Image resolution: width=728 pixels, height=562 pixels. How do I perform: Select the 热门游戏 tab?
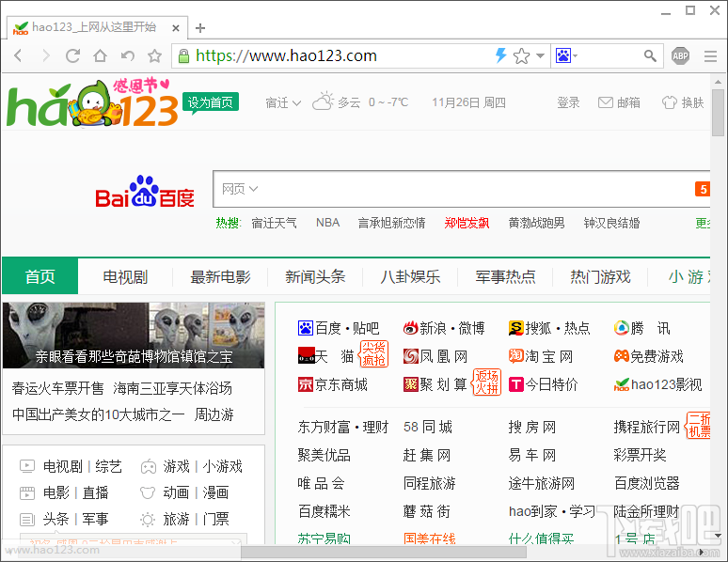[x=600, y=276]
